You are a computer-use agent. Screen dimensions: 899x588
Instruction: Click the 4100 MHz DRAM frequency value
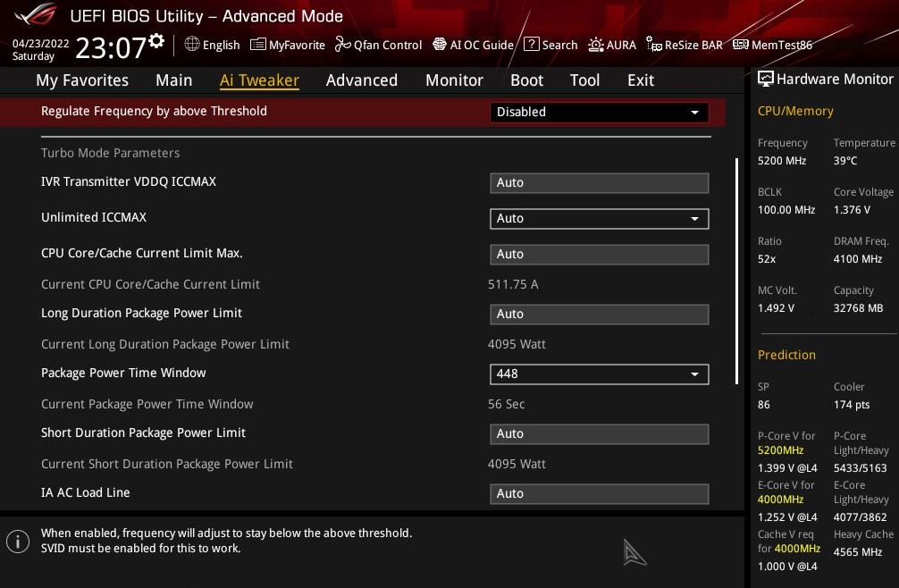tap(858, 259)
